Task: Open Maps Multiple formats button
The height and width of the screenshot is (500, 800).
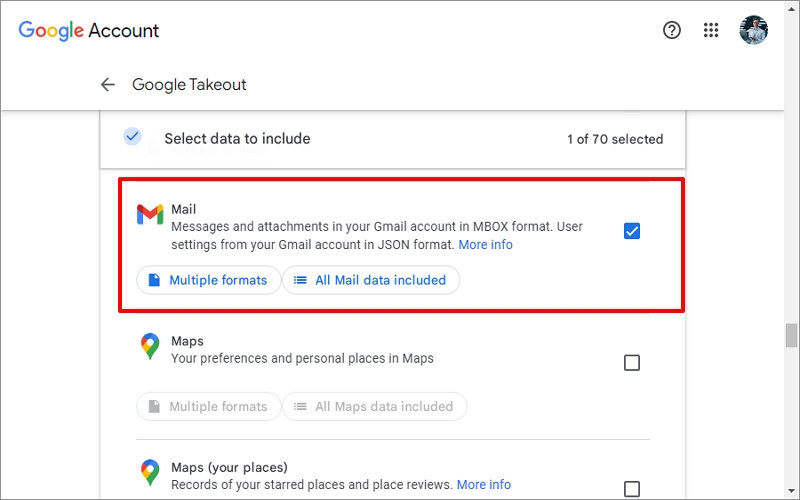Action: (x=208, y=407)
